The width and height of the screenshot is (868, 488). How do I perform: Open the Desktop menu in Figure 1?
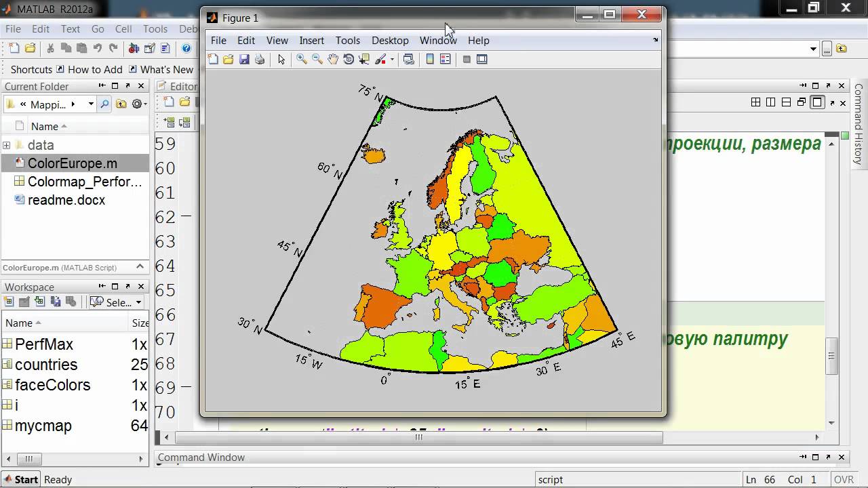390,41
